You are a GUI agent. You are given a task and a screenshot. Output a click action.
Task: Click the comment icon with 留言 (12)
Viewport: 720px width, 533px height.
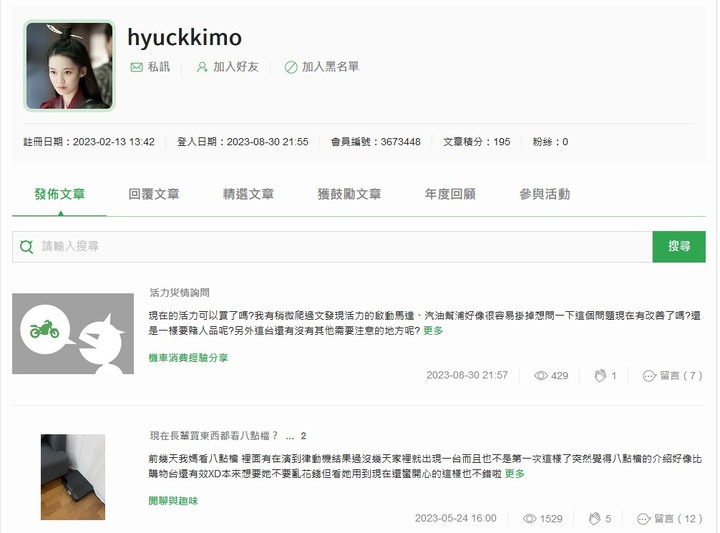[x=643, y=519]
